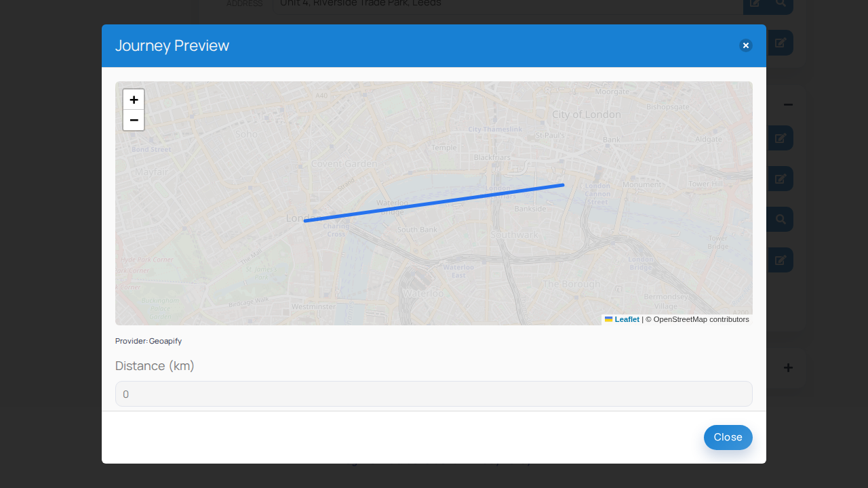This screenshot has height=488, width=868.
Task: Click the 'Monument' map label
Action: (x=642, y=184)
